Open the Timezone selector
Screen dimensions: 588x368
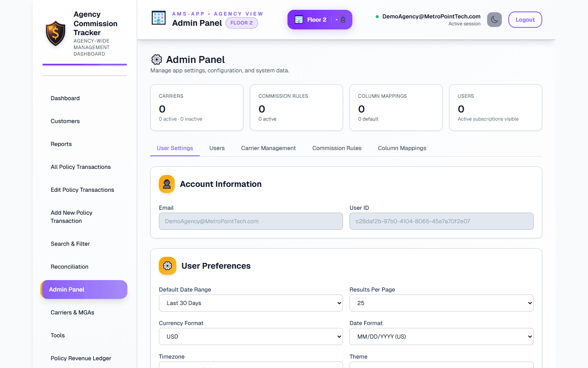[x=250, y=365]
